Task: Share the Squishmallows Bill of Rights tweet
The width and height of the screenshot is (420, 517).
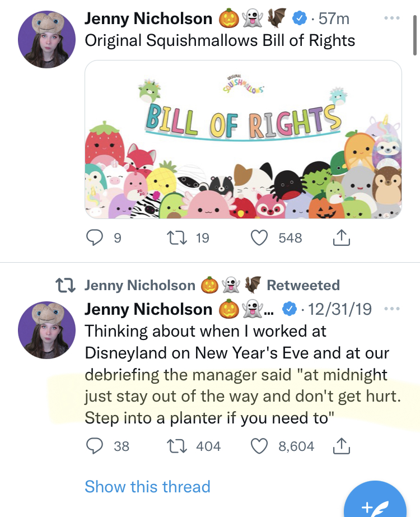Action: (341, 239)
